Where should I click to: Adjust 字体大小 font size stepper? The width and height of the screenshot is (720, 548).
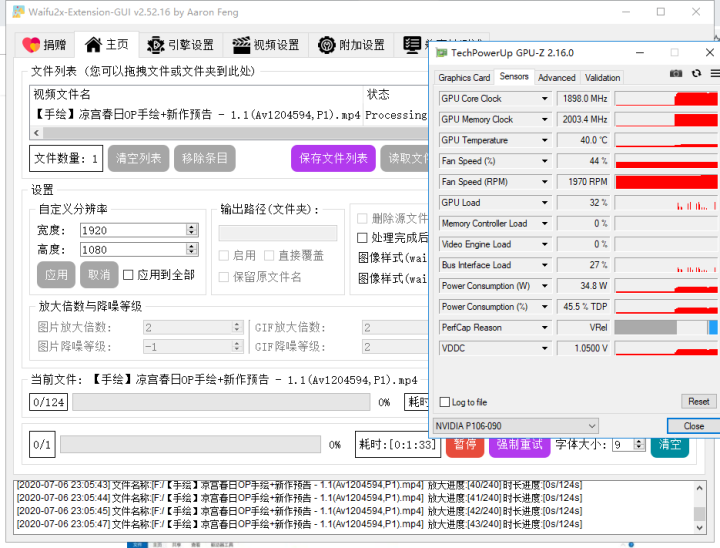click(639, 445)
